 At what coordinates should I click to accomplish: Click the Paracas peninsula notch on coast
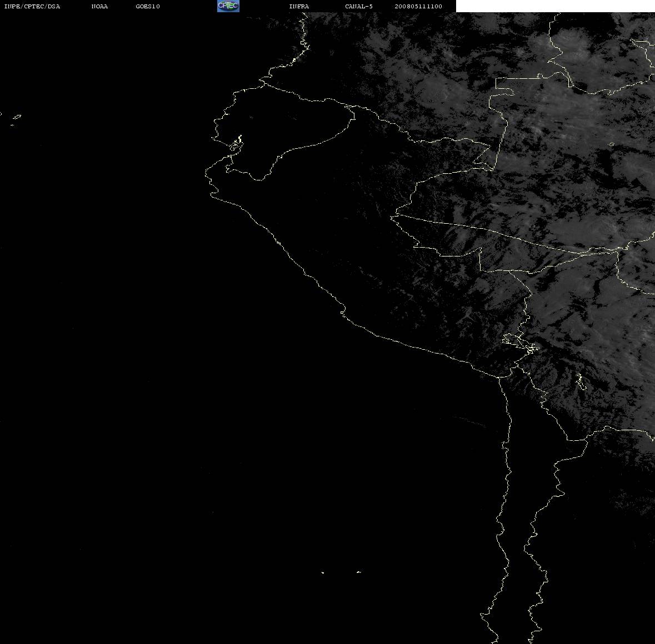click(x=343, y=311)
